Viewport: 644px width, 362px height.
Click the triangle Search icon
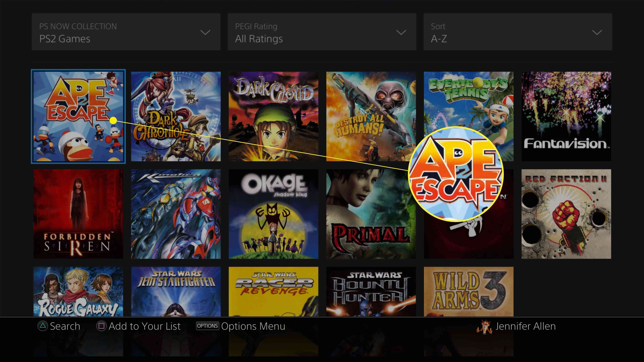tap(43, 326)
